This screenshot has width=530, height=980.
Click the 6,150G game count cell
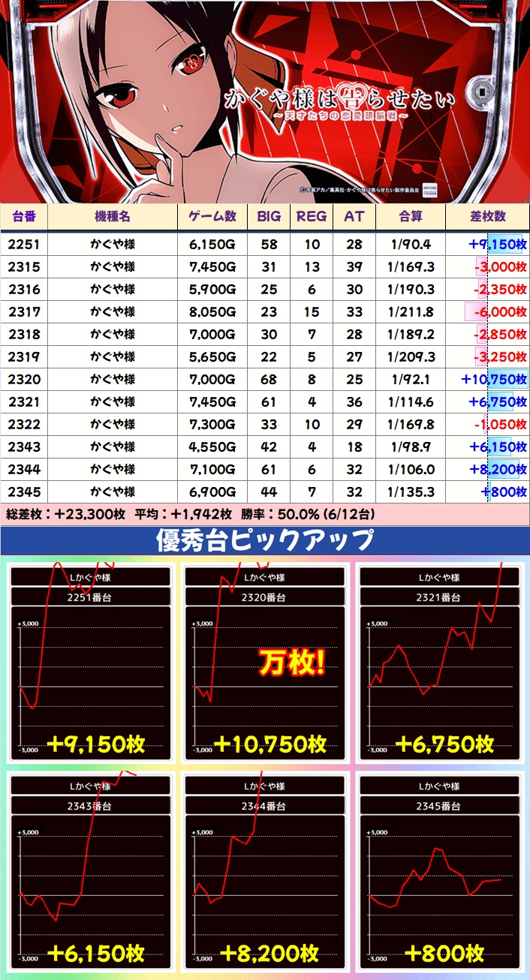212,244
